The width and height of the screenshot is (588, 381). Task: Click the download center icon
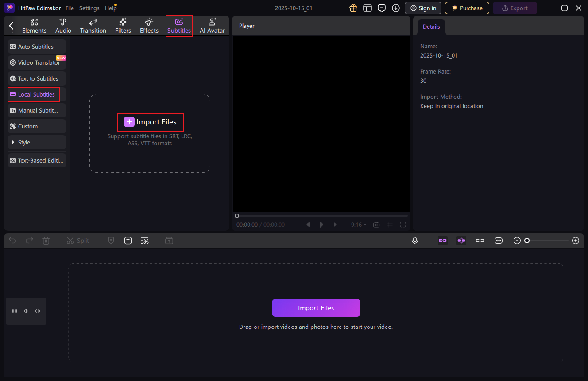click(395, 8)
